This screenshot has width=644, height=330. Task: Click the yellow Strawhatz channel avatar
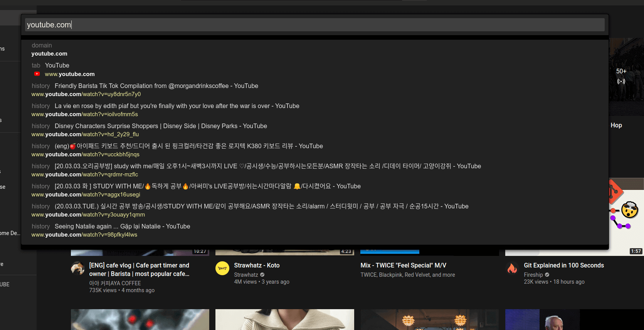click(222, 268)
